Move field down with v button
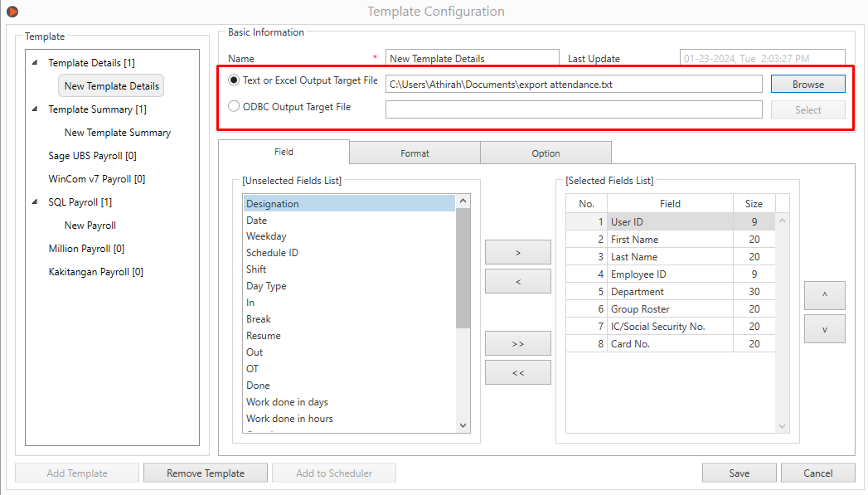This screenshot has width=868, height=495. [x=824, y=329]
